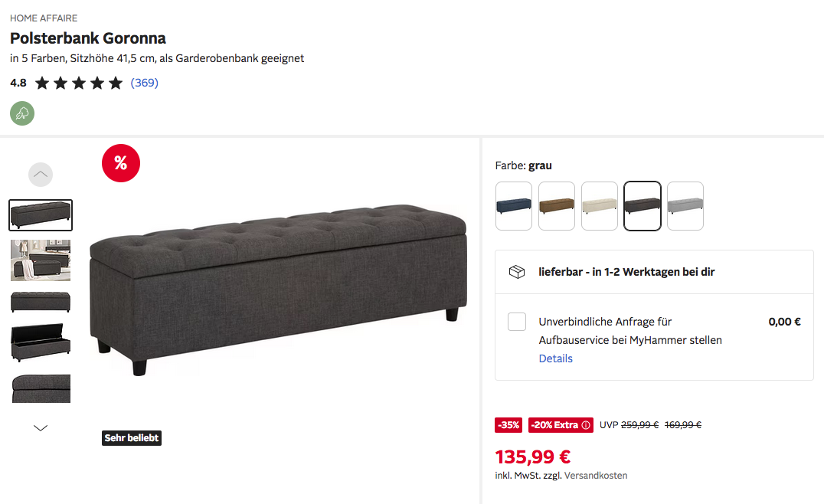Open the 369 reviews link

[x=145, y=83]
